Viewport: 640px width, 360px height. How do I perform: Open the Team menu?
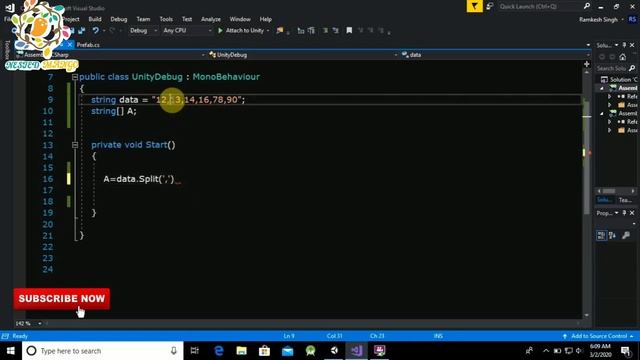coord(143,19)
